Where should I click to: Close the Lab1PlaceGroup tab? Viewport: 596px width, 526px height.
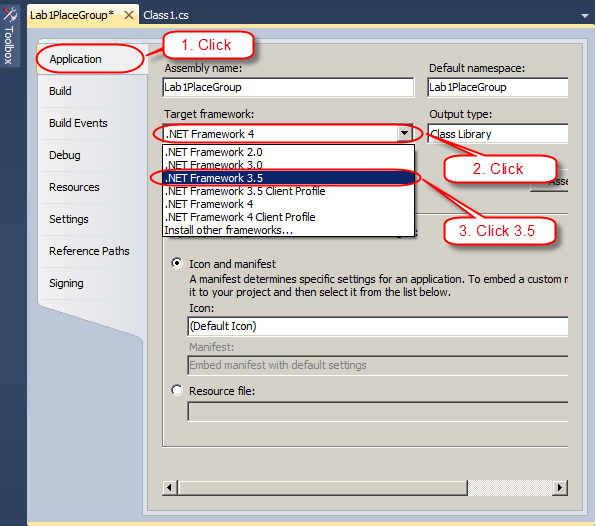click(129, 15)
